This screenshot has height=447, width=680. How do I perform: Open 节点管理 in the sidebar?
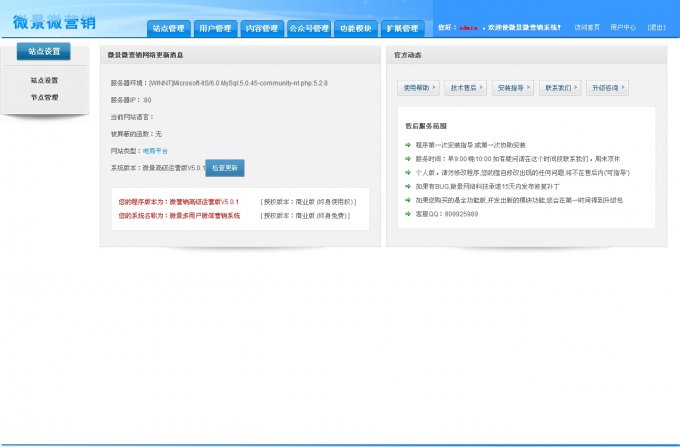44,97
